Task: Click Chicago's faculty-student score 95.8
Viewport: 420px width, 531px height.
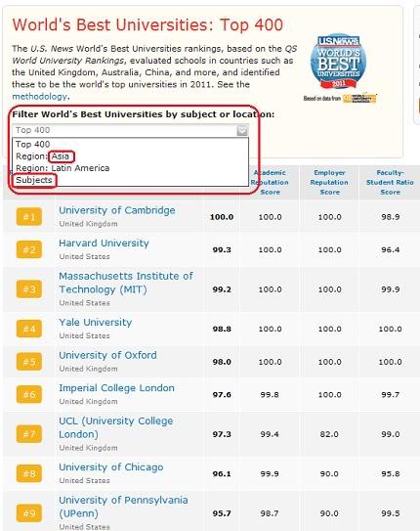Action: 391,473
